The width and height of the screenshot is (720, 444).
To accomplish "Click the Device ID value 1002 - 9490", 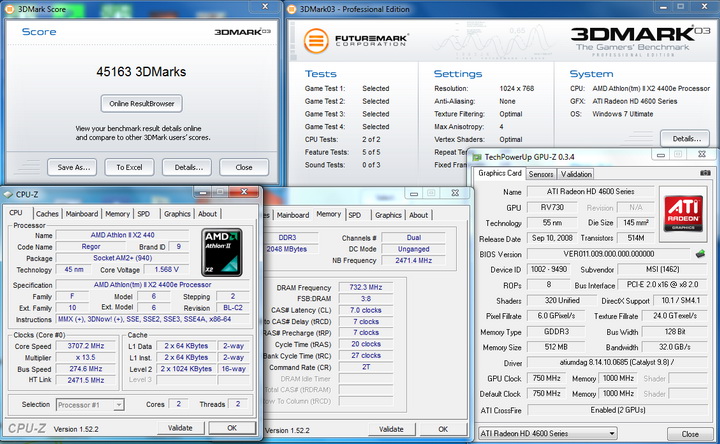I will pyautogui.click(x=549, y=270).
